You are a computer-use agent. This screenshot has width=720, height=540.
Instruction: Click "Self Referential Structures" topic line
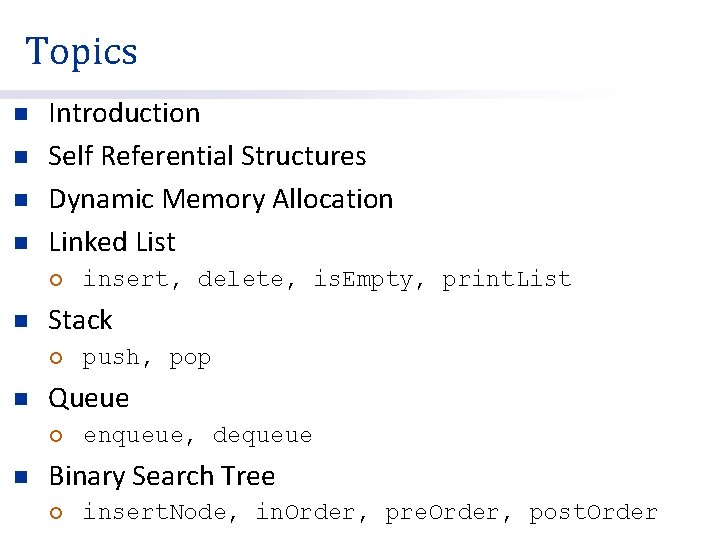point(207,156)
